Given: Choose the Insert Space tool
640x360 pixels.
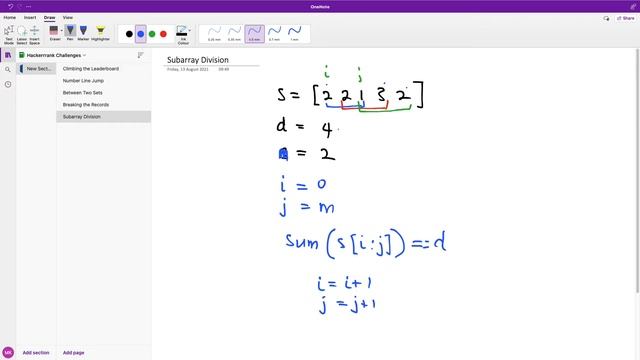Looking at the screenshot, I should 35,35.
